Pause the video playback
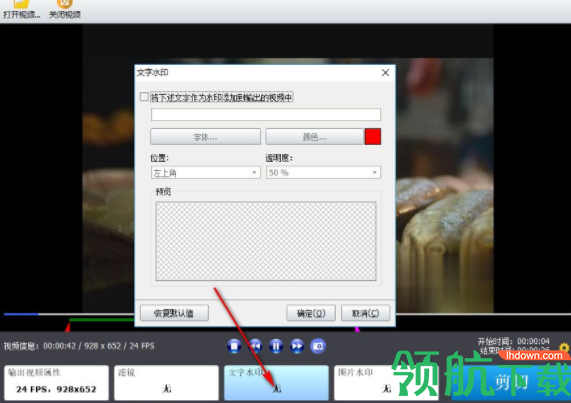571x403 pixels. coord(276,346)
